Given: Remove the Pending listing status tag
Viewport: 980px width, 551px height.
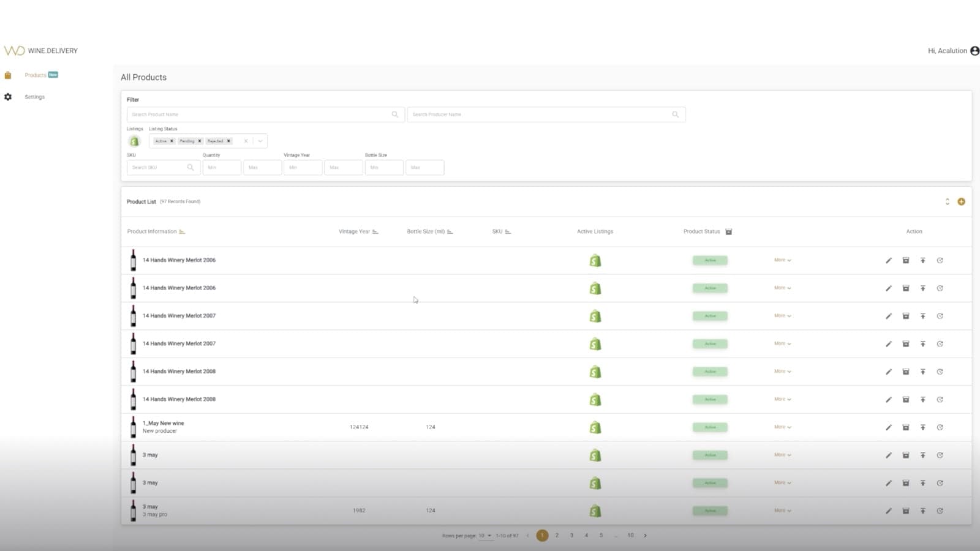Looking at the screenshot, I should [x=200, y=141].
